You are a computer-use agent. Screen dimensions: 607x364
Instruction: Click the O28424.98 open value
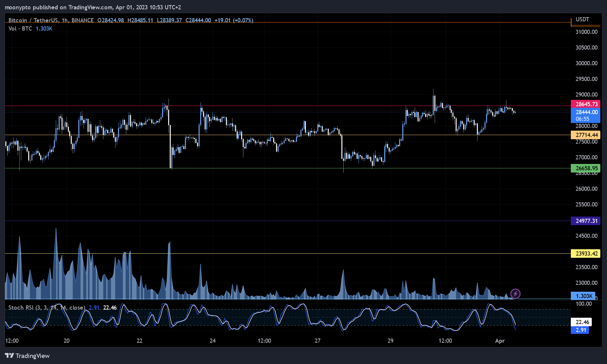point(111,20)
